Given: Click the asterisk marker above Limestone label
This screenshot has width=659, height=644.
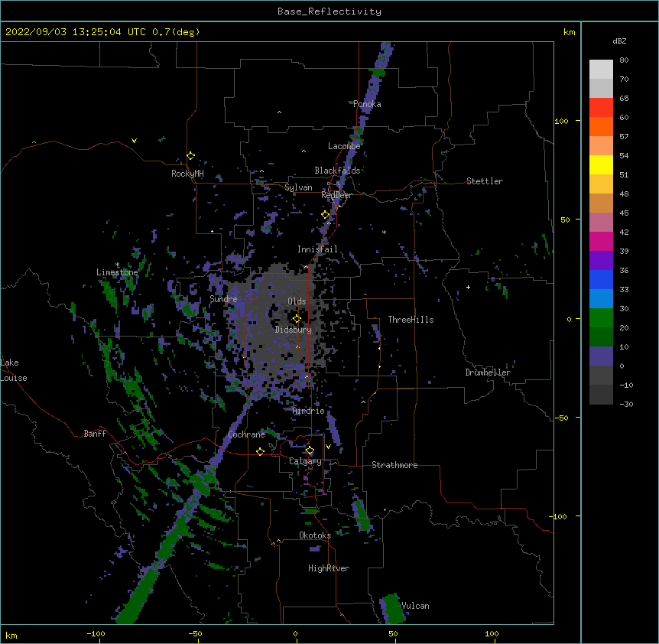Looking at the screenshot, I should [x=117, y=265].
